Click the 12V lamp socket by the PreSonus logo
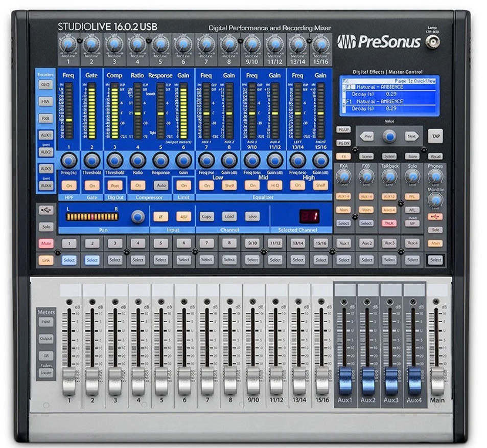The image size is (487, 448). [433, 41]
